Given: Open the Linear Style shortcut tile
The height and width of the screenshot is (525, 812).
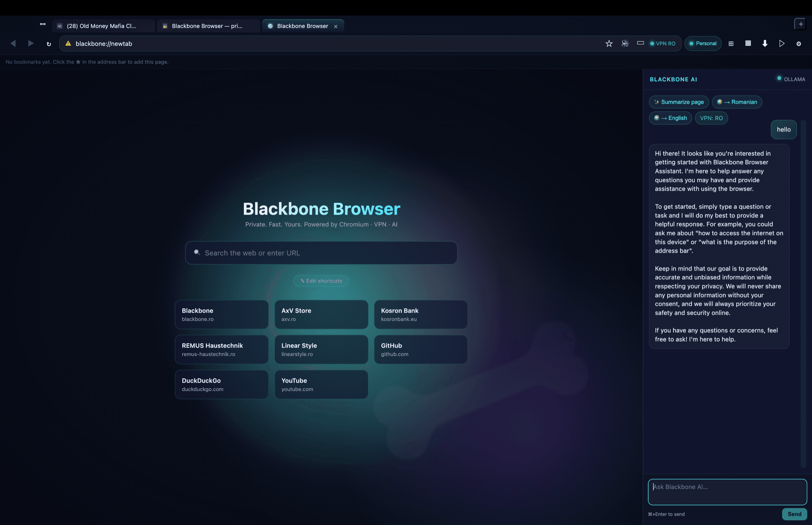Looking at the screenshot, I should [321, 349].
